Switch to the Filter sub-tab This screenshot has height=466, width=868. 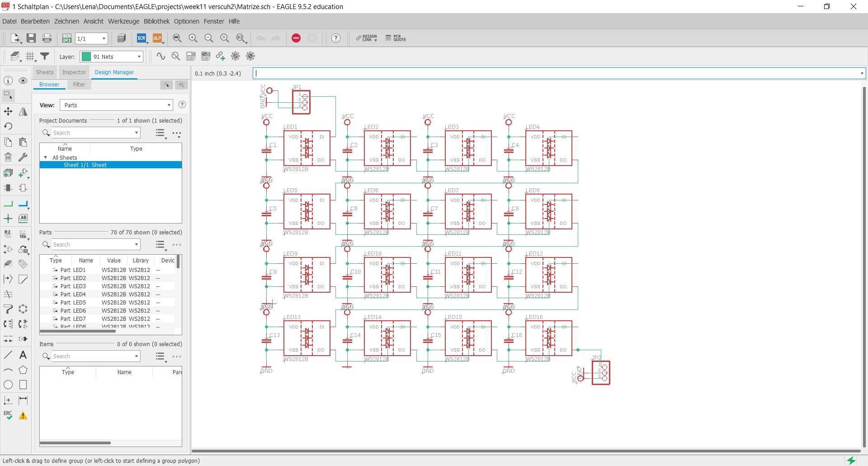coord(79,85)
